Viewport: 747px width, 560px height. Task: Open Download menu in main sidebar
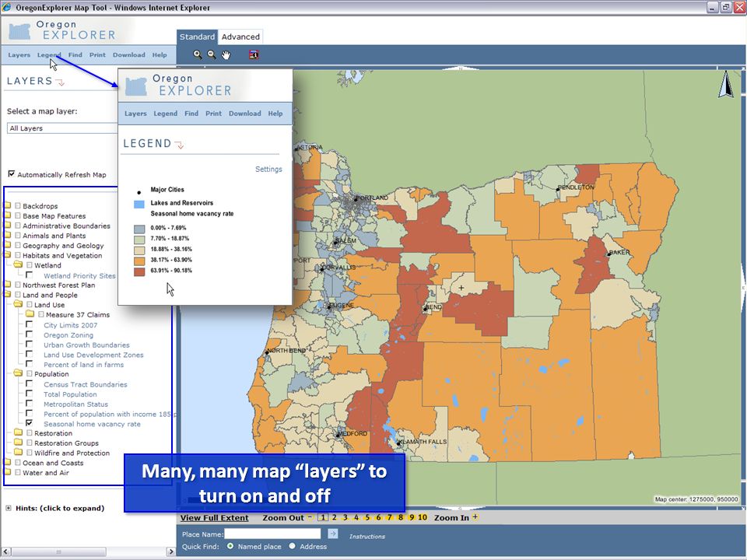[128, 54]
